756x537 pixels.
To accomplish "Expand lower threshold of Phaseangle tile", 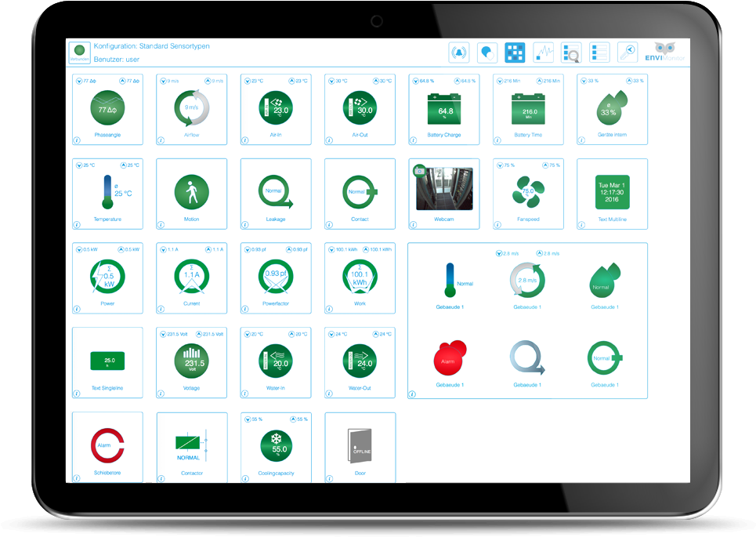I will coord(79,81).
